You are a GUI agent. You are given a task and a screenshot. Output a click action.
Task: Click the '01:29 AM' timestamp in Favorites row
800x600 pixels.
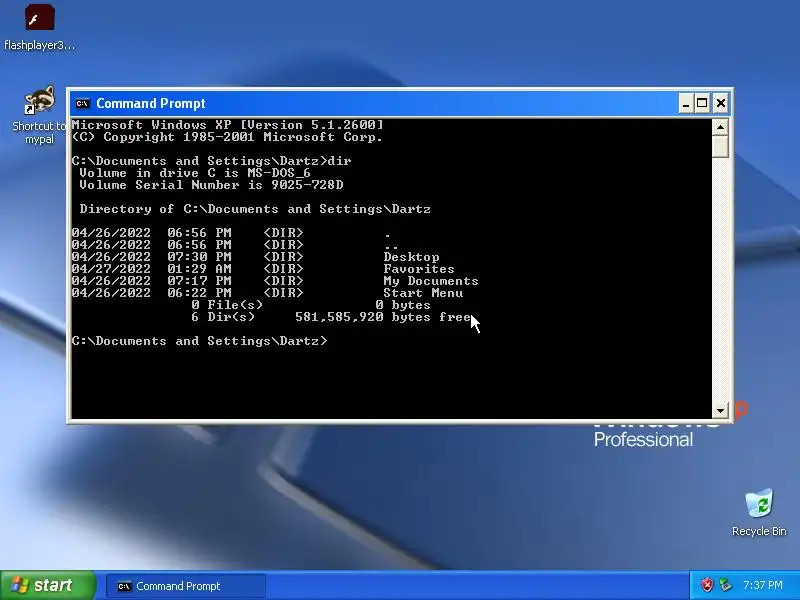pyautogui.click(x=199, y=269)
